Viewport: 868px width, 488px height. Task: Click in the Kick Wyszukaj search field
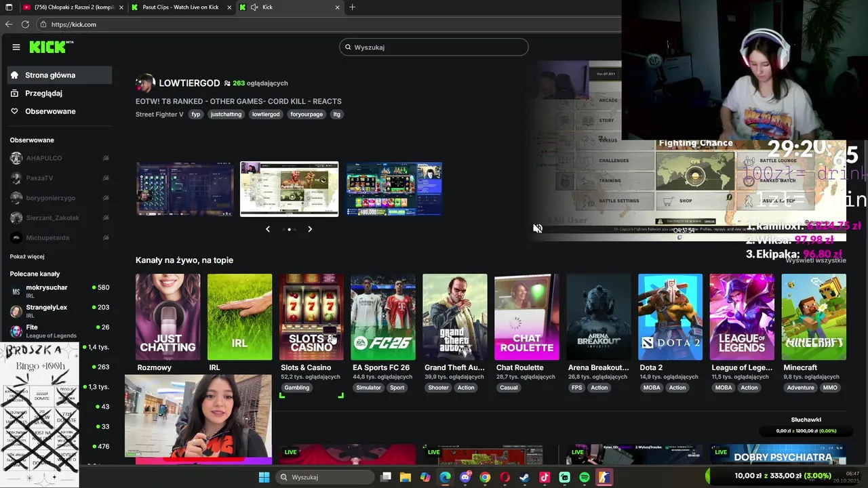click(434, 47)
